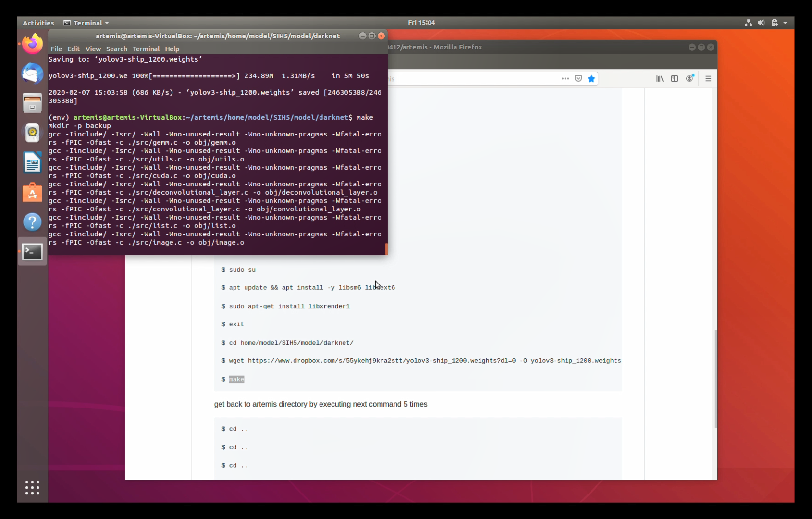Click 'cd home/model/SIH5/model/darknet/' command
The height and width of the screenshot is (519, 812).
tap(287, 343)
